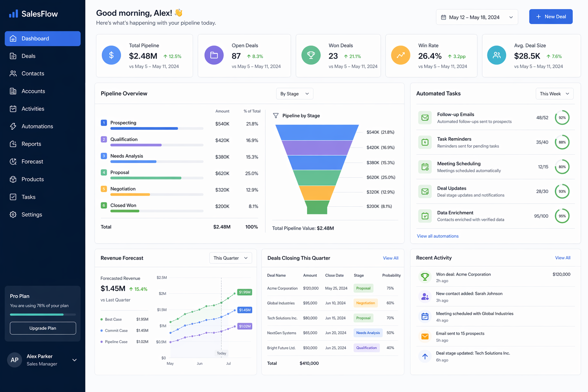Click the Open Deals folder icon

(x=214, y=55)
